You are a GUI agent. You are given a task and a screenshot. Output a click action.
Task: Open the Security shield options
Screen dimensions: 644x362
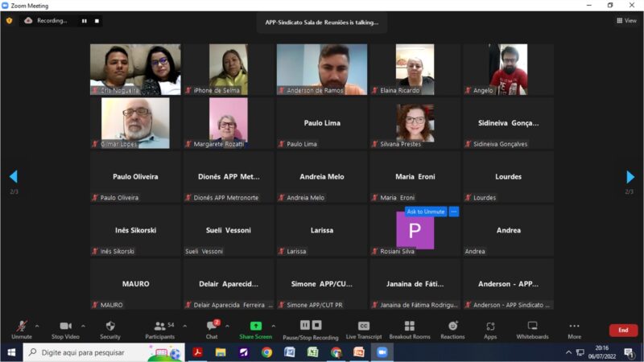point(110,329)
